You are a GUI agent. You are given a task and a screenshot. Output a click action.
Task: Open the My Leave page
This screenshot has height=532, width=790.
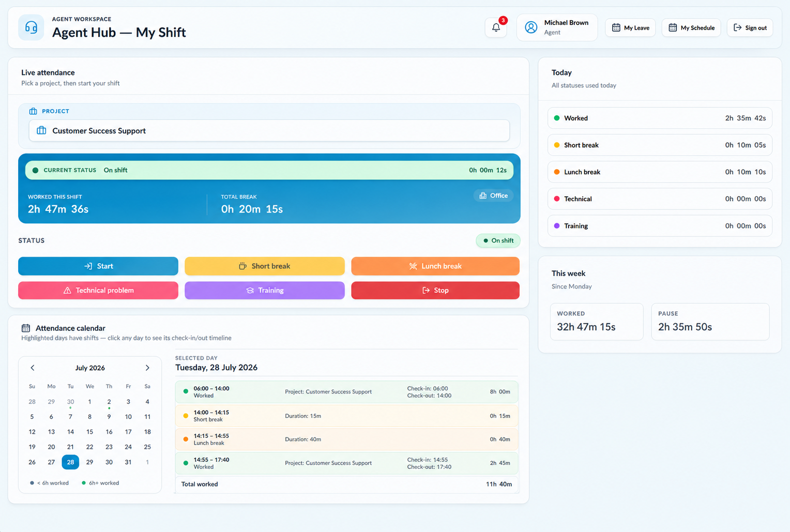[630, 27]
